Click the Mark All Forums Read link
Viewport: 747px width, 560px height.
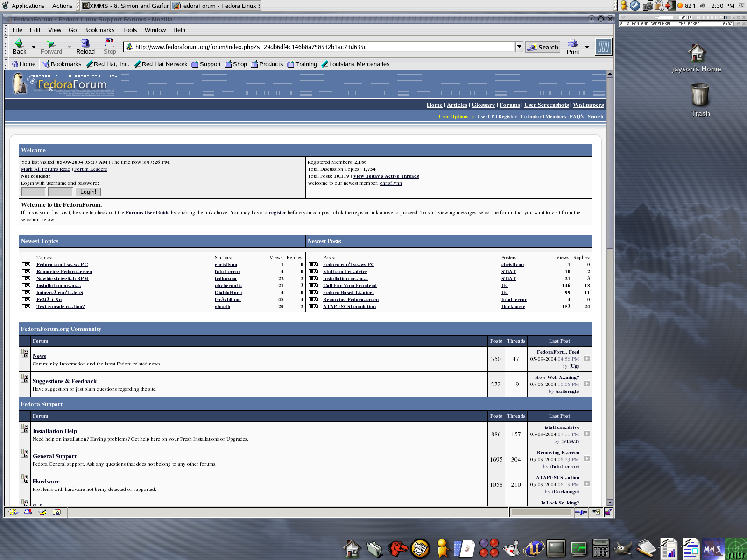click(x=45, y=169)
